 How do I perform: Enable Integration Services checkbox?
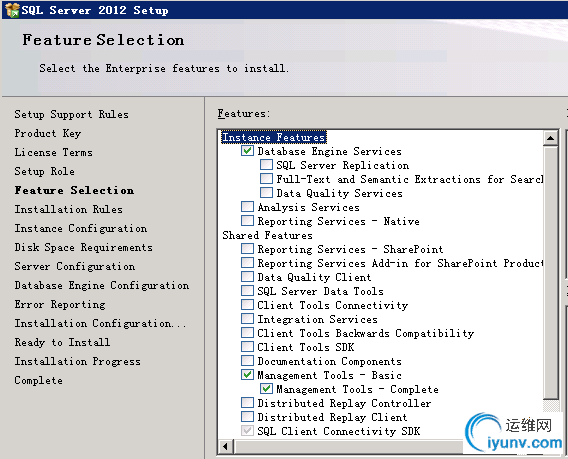247,319
